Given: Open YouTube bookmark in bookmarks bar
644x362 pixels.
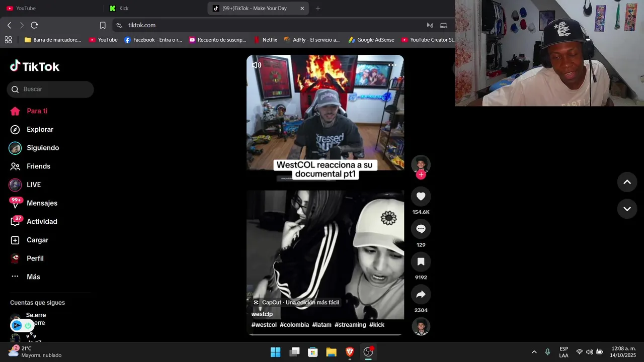Looking at the screenshot, I should (103, 40).
